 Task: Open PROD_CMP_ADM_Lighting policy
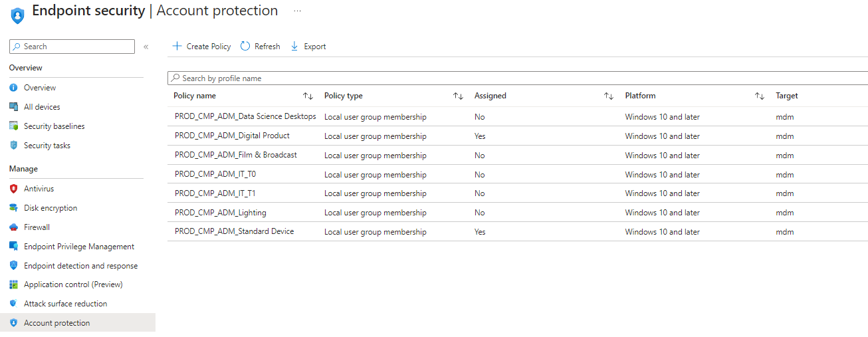click(221, 213)
